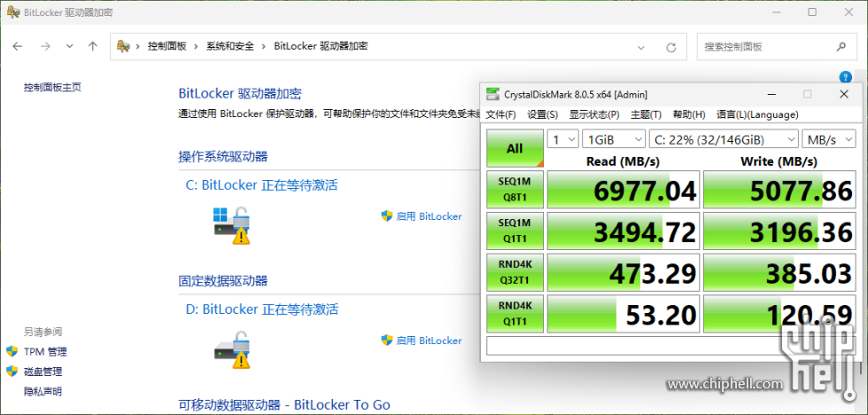The image size is (868, 415).
Task: Open TPM 管理 link
Action: 45,351
